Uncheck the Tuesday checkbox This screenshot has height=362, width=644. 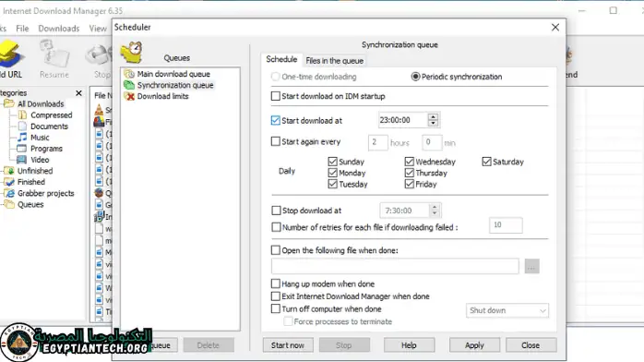pyautogui.click(x=333, y=184)
